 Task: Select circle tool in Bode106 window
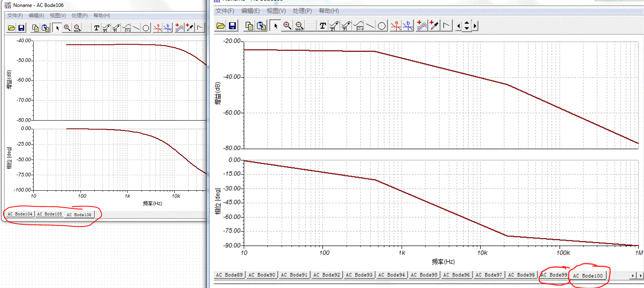pos(146,28)
